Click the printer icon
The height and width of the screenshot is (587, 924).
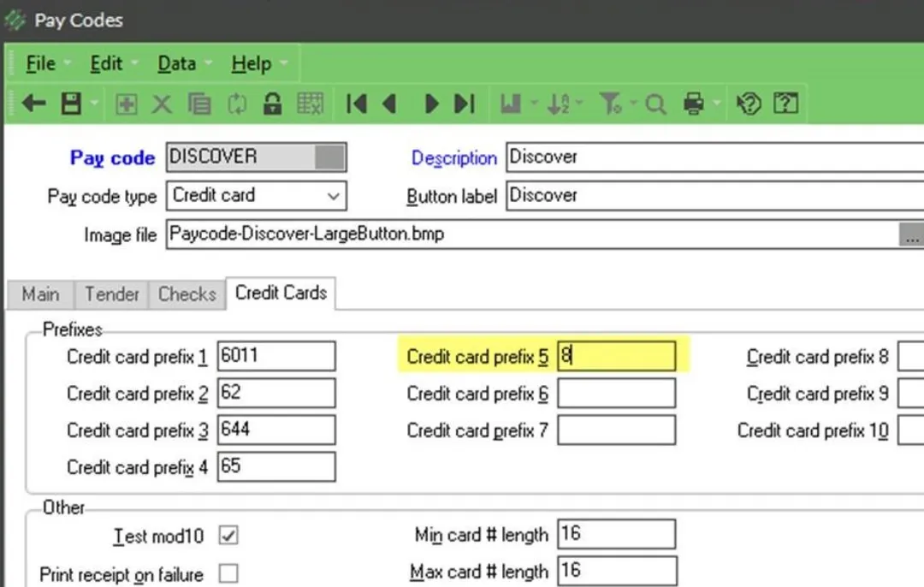pos(694,104)
